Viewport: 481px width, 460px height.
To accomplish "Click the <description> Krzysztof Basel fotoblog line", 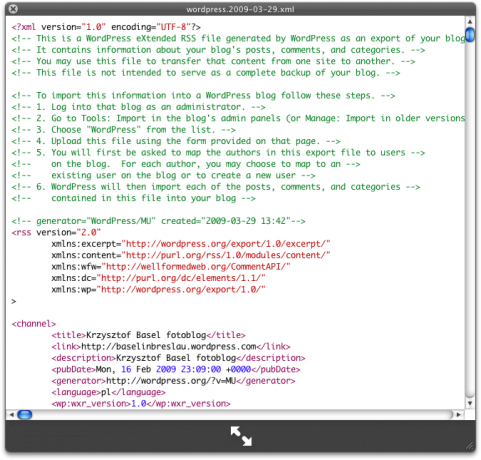I will [x=178, y=358].
